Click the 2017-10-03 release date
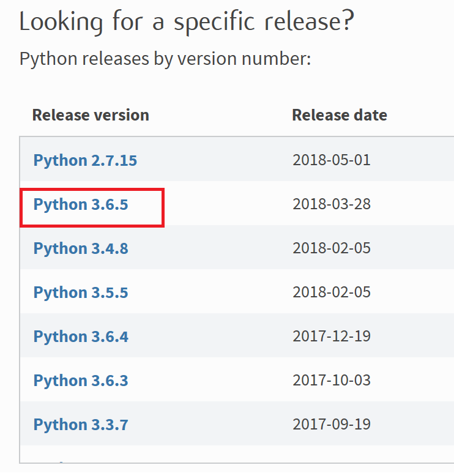Image resolution: width=454 pixels, height=476 pixels. click(332, 381)
